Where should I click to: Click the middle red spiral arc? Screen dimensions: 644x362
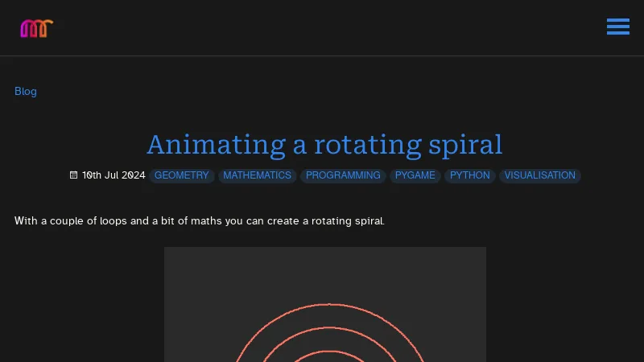tap(328, 328)
